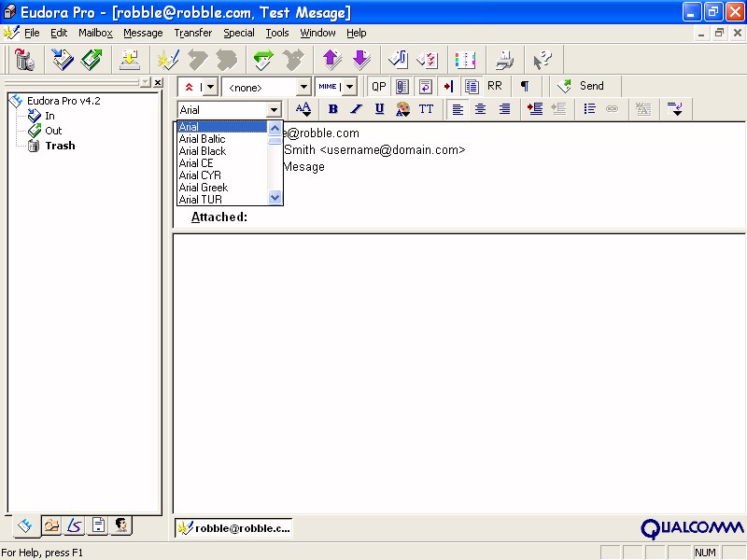Toggle Keep Copy option
Image resolution: width=747 pixels, height=560 pixels.
coord(472,86)
